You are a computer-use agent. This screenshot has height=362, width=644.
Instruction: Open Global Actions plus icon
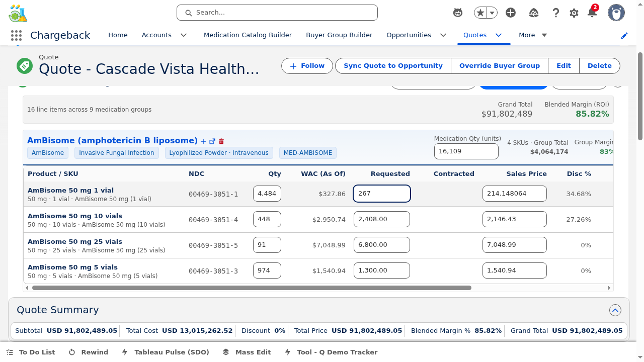(511, 13)
